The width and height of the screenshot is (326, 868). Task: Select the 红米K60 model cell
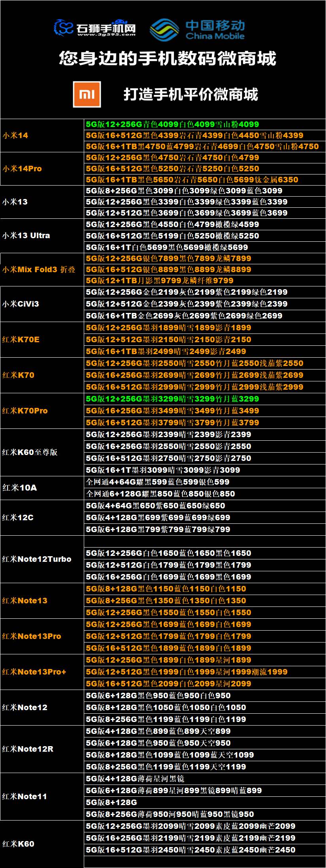click(42, 844)
